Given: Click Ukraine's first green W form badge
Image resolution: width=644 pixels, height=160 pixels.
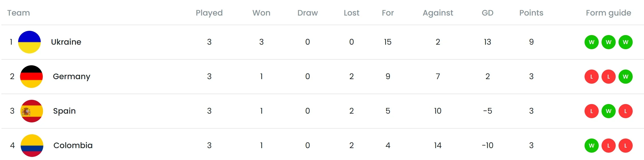Looking at the screenshot, I should click(x=591, y=42).
